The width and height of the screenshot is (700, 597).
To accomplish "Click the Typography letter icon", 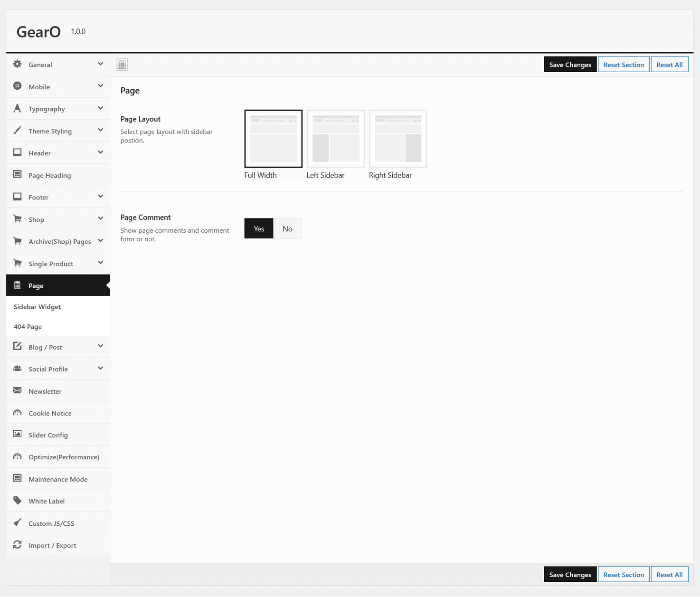I will coord(18,108).
